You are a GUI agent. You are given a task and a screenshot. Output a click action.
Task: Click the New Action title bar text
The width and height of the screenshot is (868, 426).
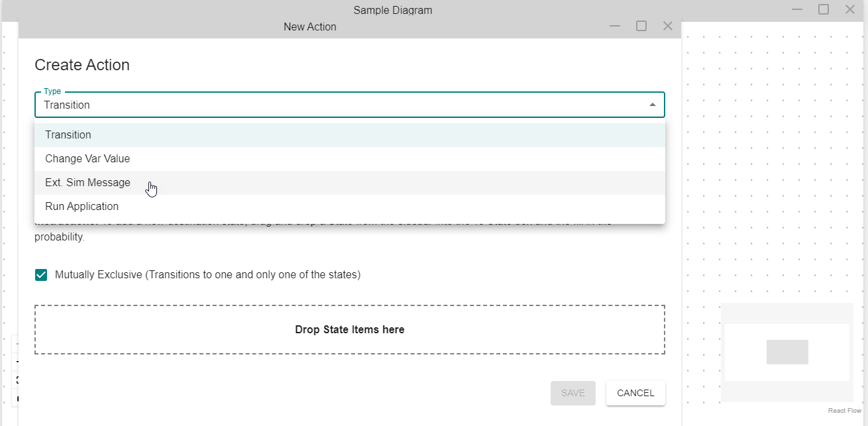[x=310, y=27]
